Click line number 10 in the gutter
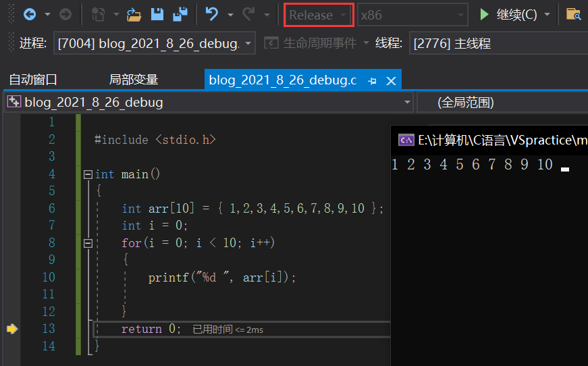Viewport: 588px width, 366px height. (x=49, y=277)
